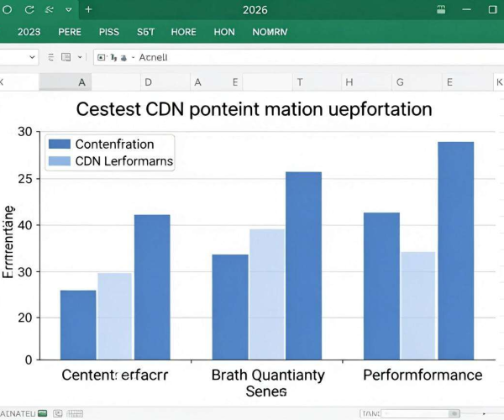Click the redo arrow icon
Image resolution: width=504 pixels, height=420 pixels.
29,9
